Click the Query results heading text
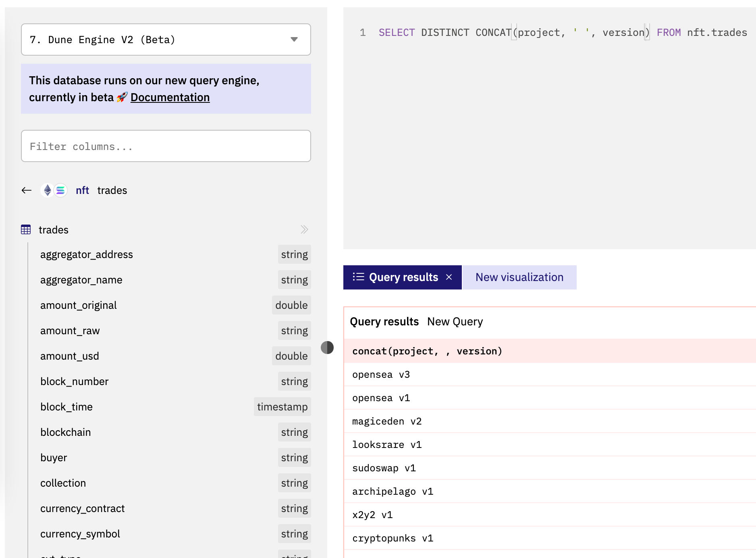Viewport: 756px width, 558px height. [x=384, y=322]
